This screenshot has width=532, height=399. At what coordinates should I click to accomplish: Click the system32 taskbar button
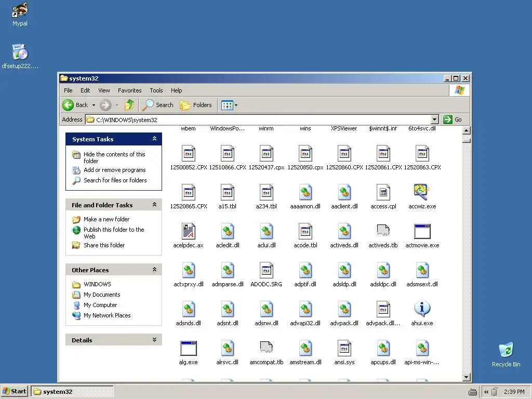click(x=72, y=392)
